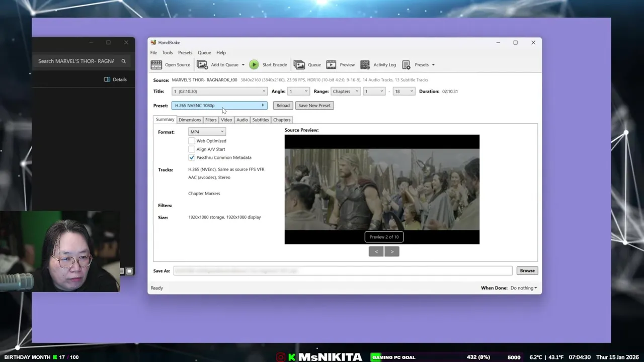Switch to the Filters tab
The image size is (644, 362).
[x=211, y=120]
